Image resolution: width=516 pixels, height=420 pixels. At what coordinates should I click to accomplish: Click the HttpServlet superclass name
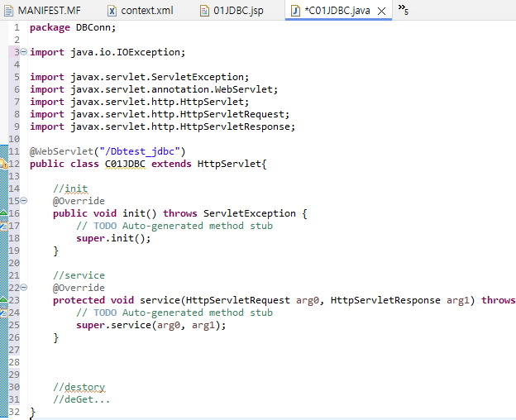pyautogui.click(x=229, y=164)
